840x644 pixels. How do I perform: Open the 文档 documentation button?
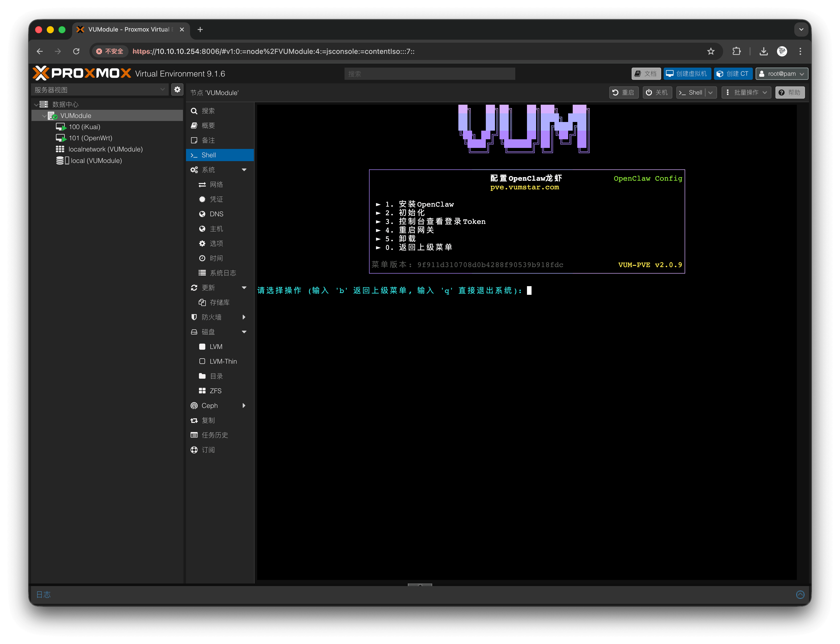click(646, 74)
